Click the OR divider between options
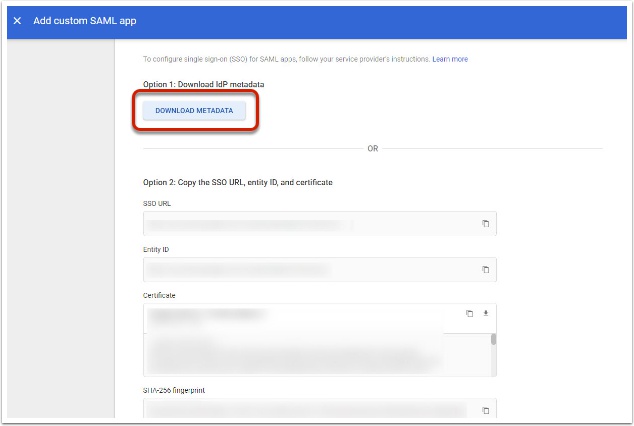This screenshot has width=634, height=426. [372, 148]
